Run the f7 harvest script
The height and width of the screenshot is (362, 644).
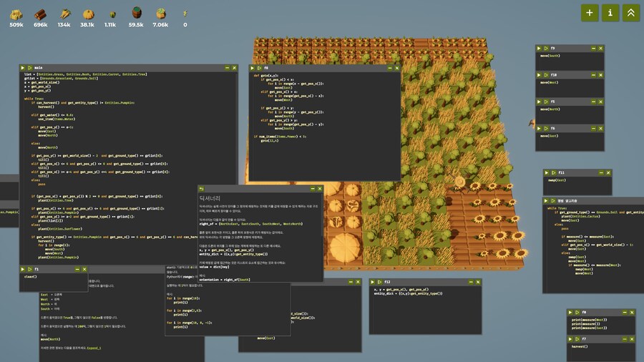click(x=570, y=338)
